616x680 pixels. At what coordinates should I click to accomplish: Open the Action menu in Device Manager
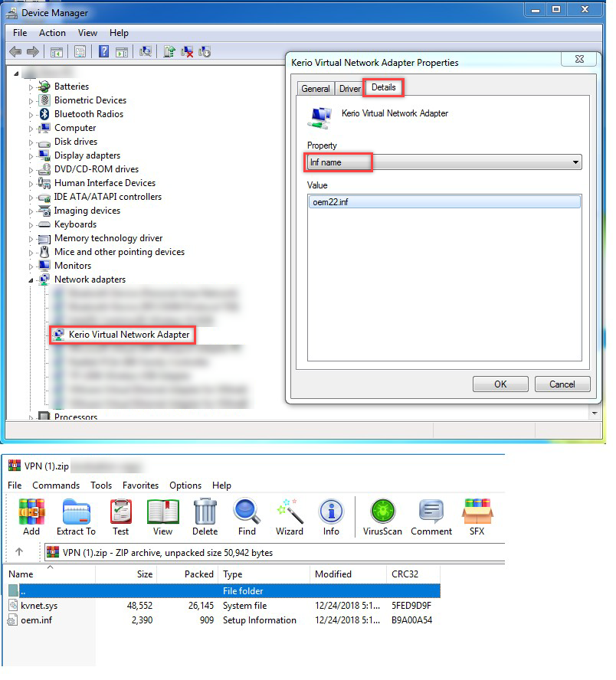click(x=53, y=33)
